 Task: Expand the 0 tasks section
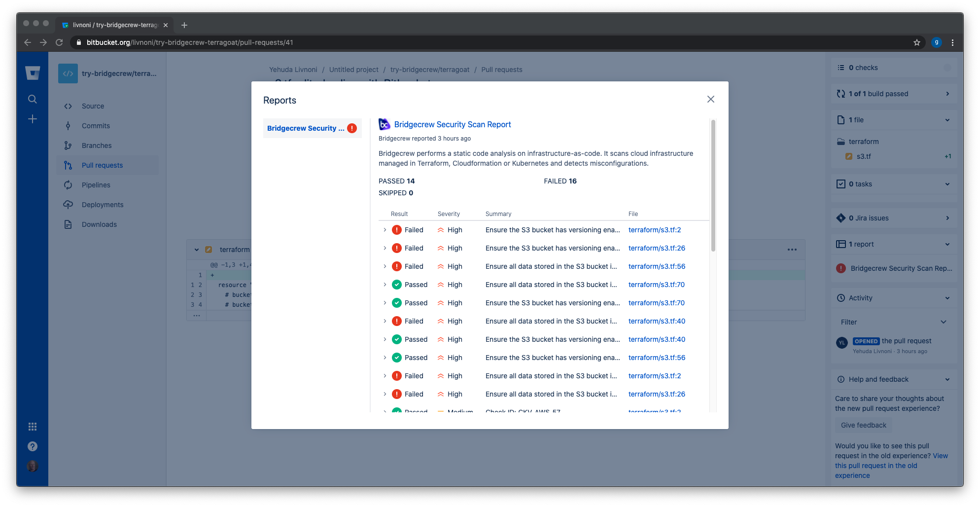(947, 184)
